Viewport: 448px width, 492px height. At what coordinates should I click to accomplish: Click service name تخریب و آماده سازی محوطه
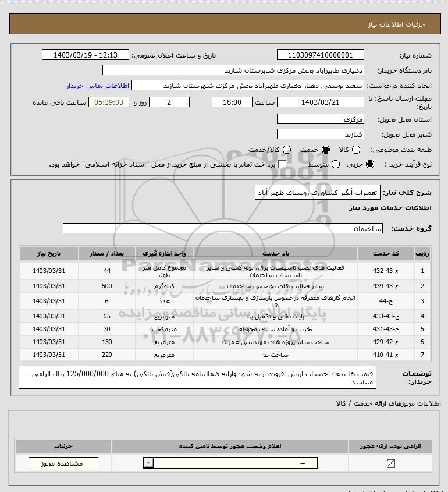point(276,329)
